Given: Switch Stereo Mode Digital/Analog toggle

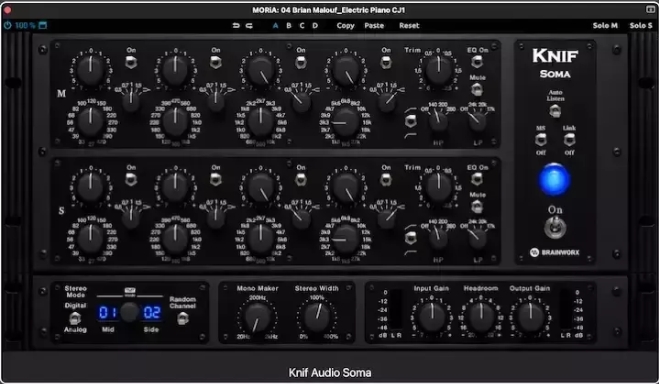Looking at the screenshot, I should [x=75, y=318].
